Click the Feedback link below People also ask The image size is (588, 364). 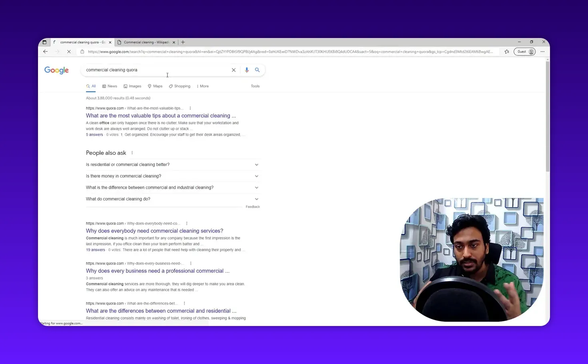click(252, 206)
